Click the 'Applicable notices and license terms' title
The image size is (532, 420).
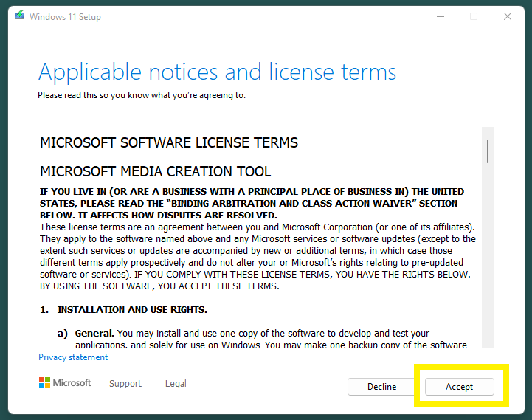point(217,72)
